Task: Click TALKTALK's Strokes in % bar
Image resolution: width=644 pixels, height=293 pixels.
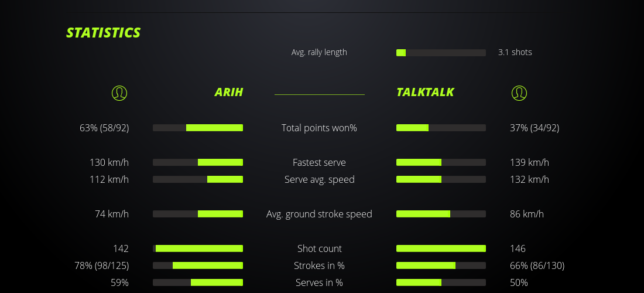Action: pos(441,265)
